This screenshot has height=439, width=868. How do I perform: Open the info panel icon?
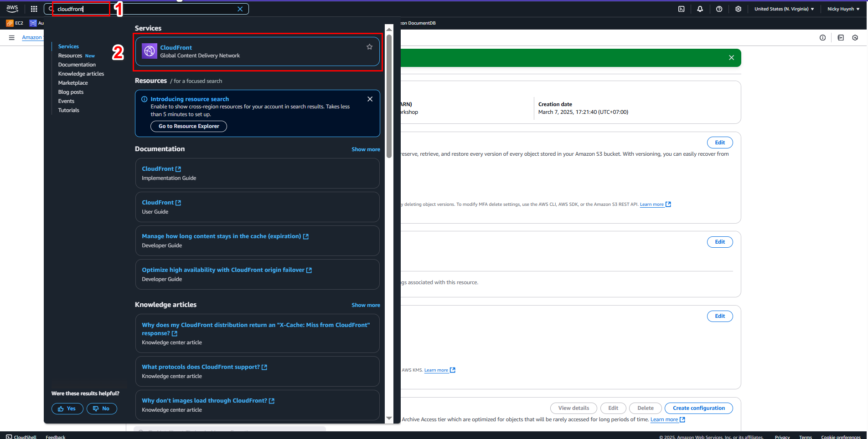click(822, 38)
